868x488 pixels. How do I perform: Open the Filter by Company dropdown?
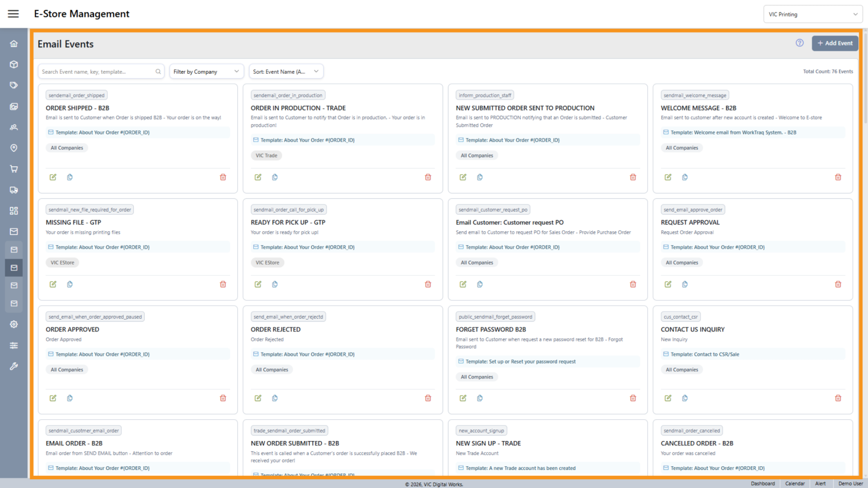coord(207,72)
